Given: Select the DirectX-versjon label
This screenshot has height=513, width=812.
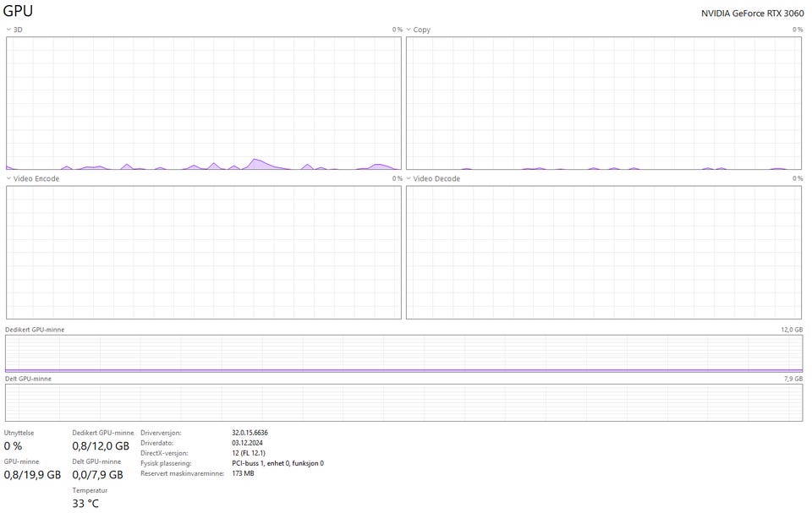Looking at the screenshot, I should [x=164, y=453].
